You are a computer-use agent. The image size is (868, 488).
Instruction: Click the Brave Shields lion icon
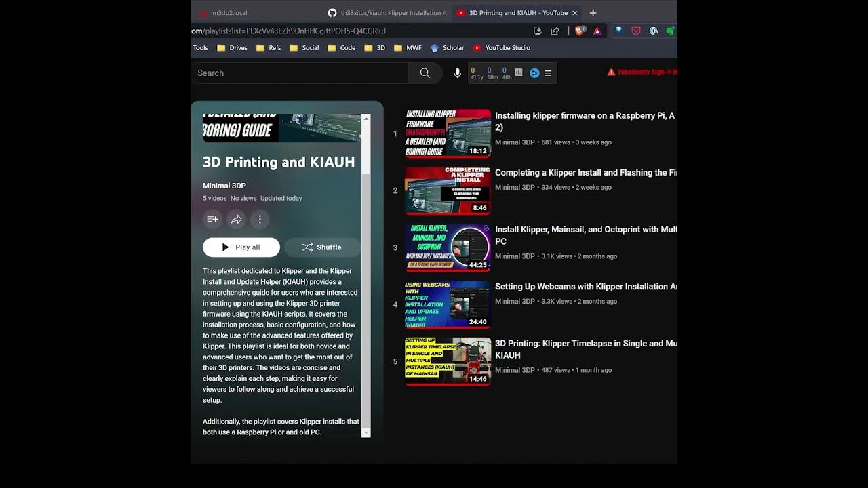pyautogui.click(x=580, y=30)
